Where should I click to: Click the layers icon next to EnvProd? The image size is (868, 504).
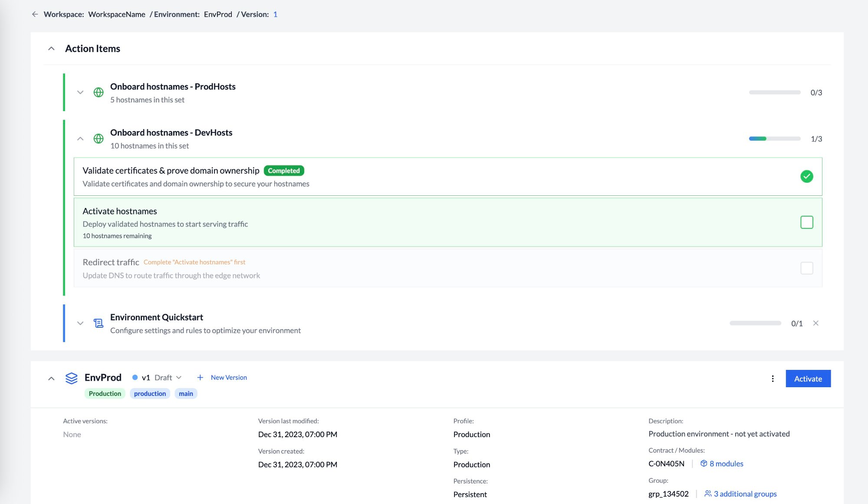click(72, 378)
